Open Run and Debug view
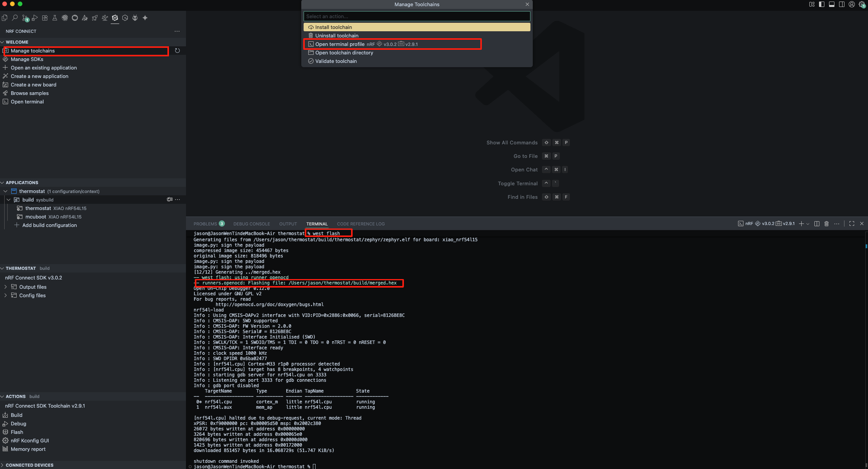Image resolution: width=868 pixels, height=469 pixels. [x=35, y=18]
